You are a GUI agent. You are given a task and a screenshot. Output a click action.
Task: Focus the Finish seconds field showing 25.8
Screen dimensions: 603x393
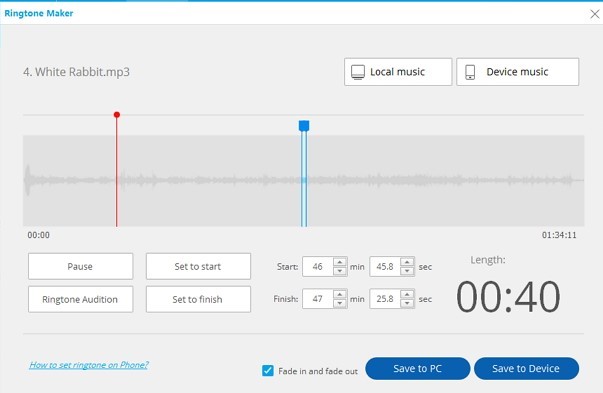click(x=385, y=299)
